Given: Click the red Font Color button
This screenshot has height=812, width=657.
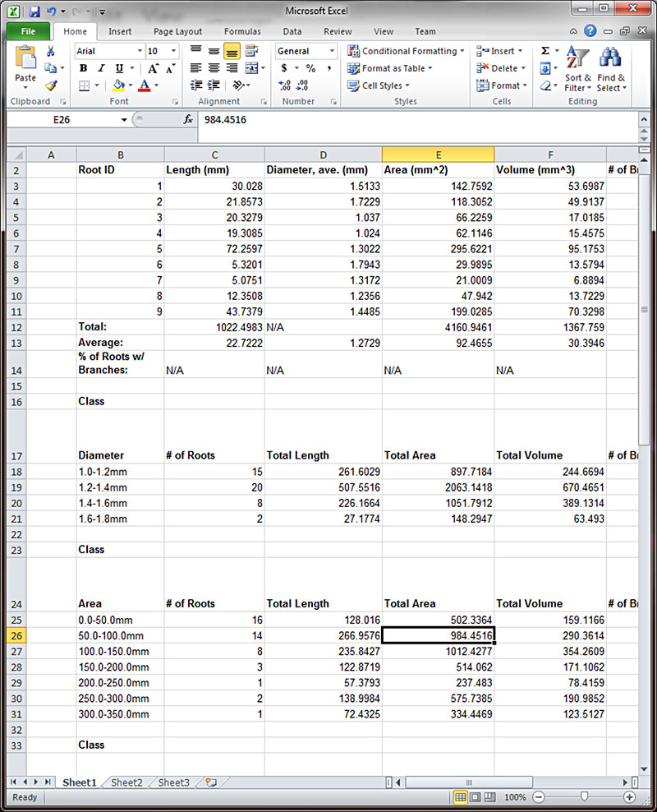Looking at the screenshot, I should tap(145, 85).
